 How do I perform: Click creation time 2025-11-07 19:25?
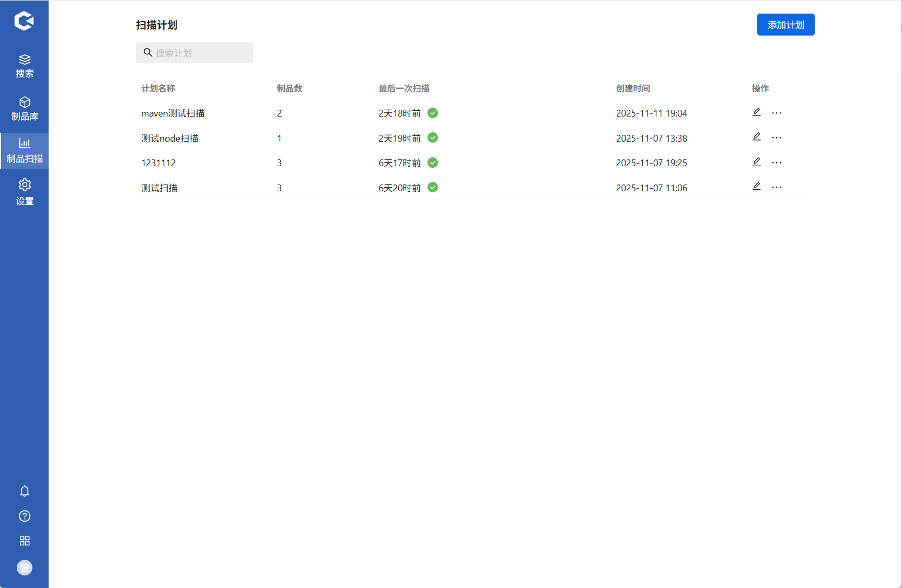point(652,163)
